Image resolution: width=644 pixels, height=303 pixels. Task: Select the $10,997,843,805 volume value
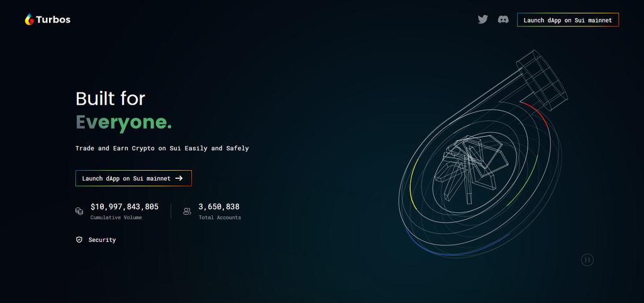(x=125, y=207)
